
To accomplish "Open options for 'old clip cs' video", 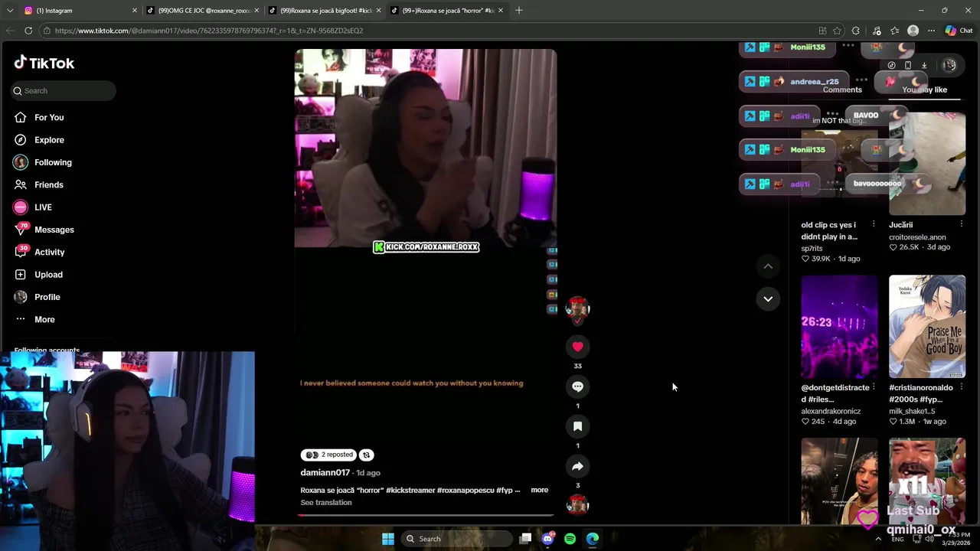I will coord(874,224).
